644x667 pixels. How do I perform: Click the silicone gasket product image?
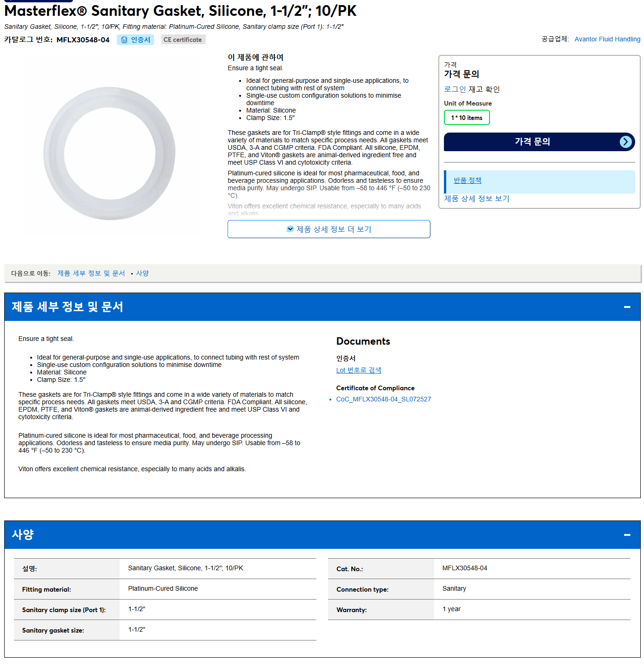coord(110,153)
